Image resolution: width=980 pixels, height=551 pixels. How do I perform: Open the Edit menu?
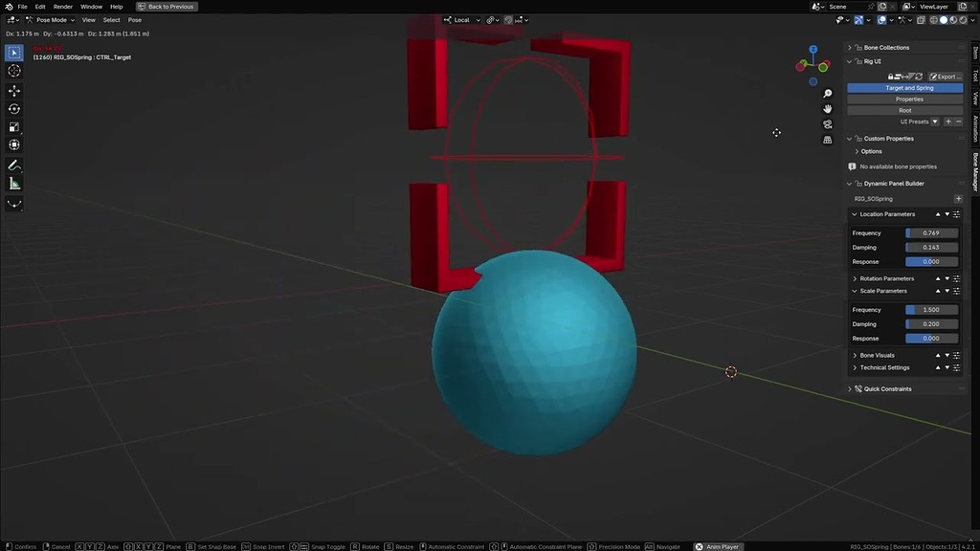point(40,7)
